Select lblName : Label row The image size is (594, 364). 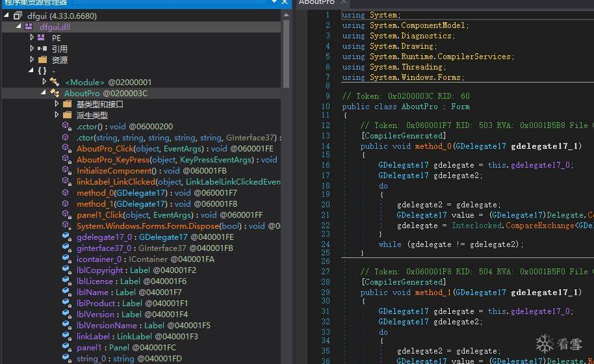coord(129,292)
